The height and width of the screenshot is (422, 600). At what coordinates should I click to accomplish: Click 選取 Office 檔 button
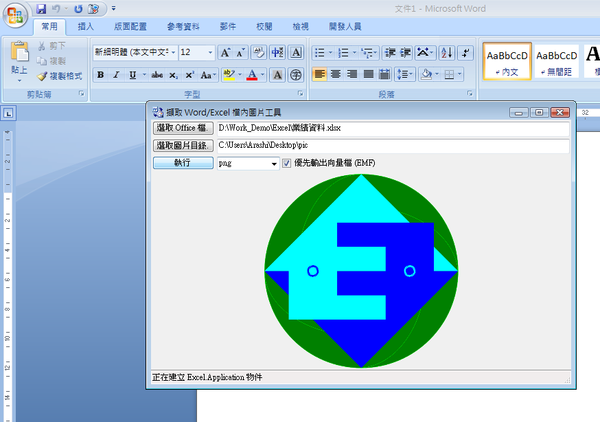[x=183, y=128]
